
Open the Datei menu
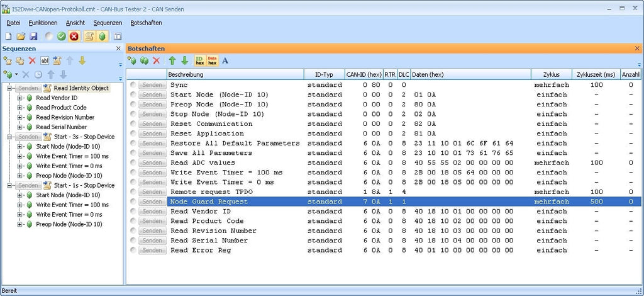click(14, 23)
